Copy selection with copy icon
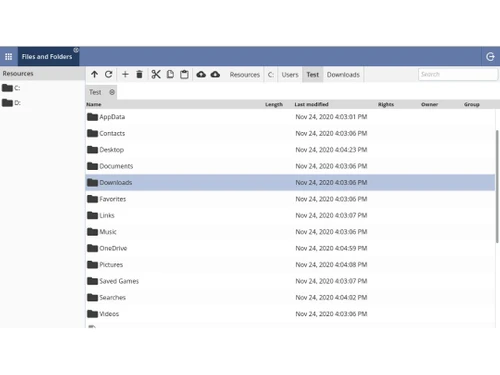Image resolution: width=500 pixels, height=375 pixels. coord(170,74)
